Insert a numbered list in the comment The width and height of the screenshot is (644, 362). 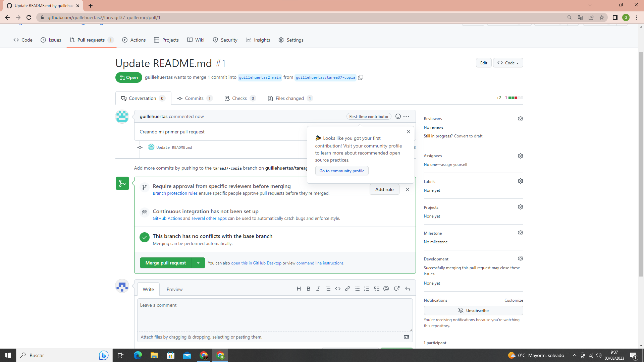(x=367, y=289)
